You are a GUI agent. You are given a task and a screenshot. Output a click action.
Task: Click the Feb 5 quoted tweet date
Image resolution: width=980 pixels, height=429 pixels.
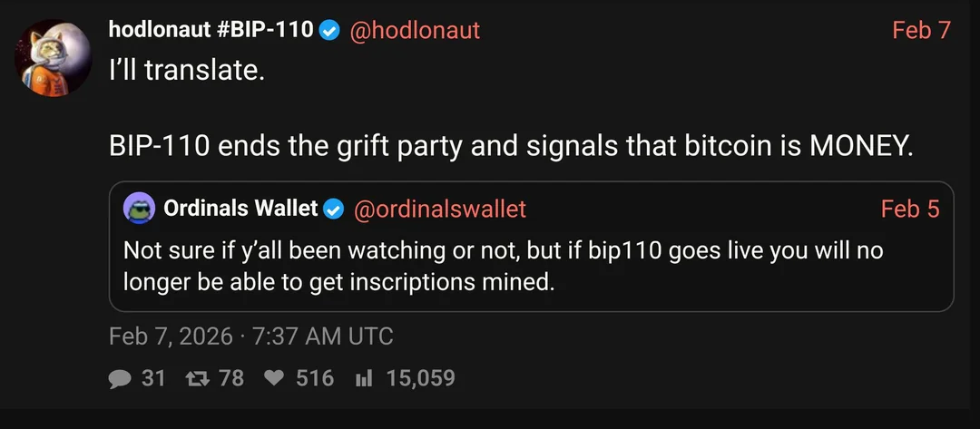(x=910, y=210)
